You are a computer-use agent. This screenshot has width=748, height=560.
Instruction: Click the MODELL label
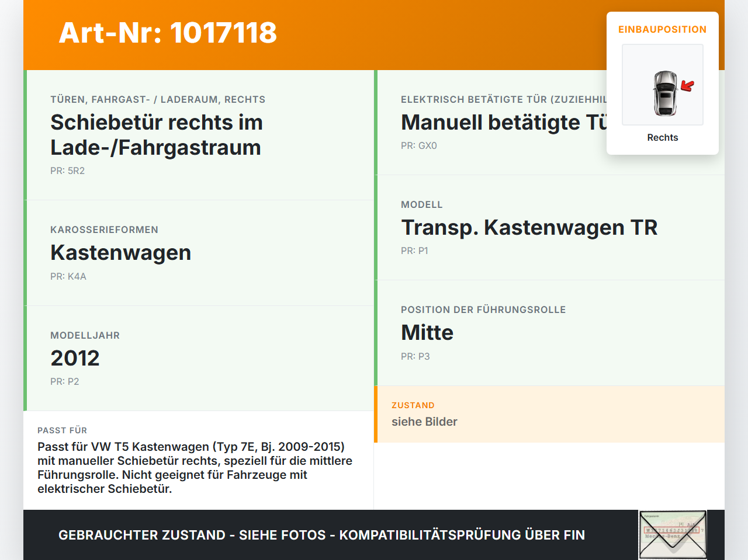(422, 204)
